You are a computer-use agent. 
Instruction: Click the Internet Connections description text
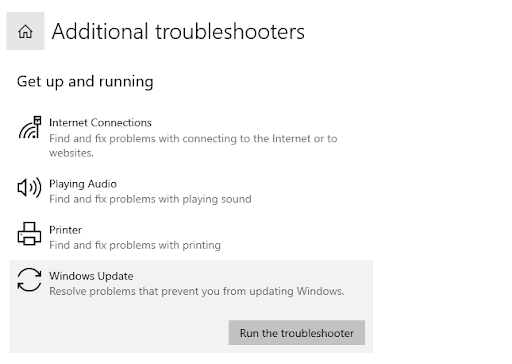click(x=193, y=146)
